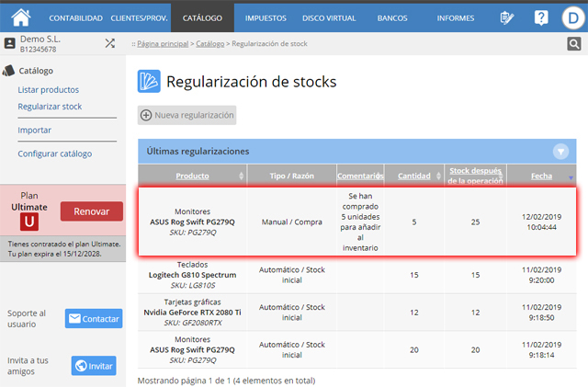588x387 pixels.
Task: Click the Cantidad column header link
Action: pyautogui.click(x=414, y=176)
